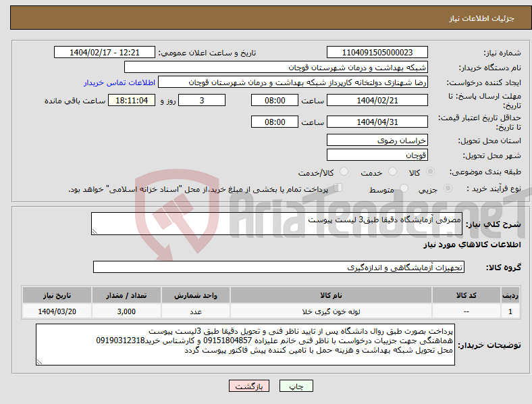Screen dimensions: 532x404
Task: Click the ساعت باقی مانده label
Action: pos(75,101)
